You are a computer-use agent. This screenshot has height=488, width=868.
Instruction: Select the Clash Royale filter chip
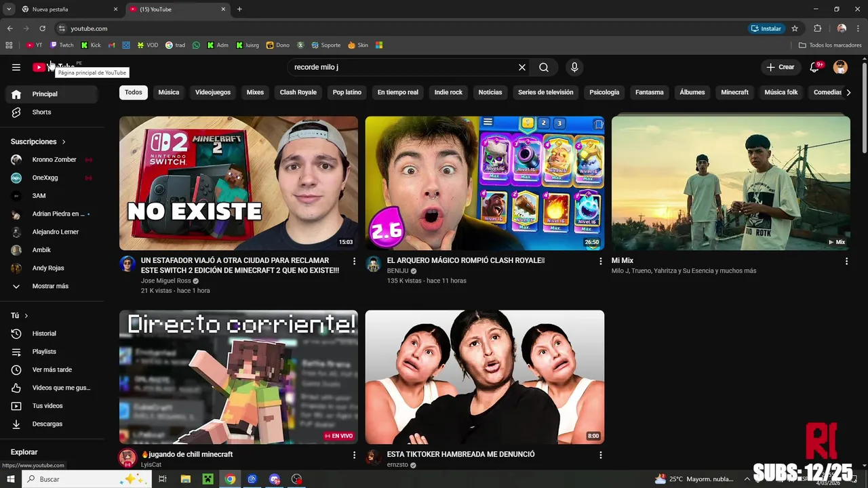(298, 92)
